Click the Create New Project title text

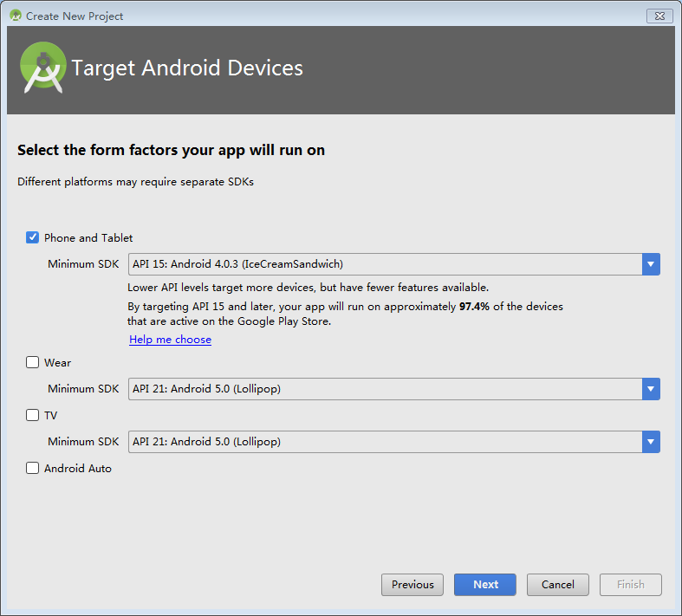(75, 16)
